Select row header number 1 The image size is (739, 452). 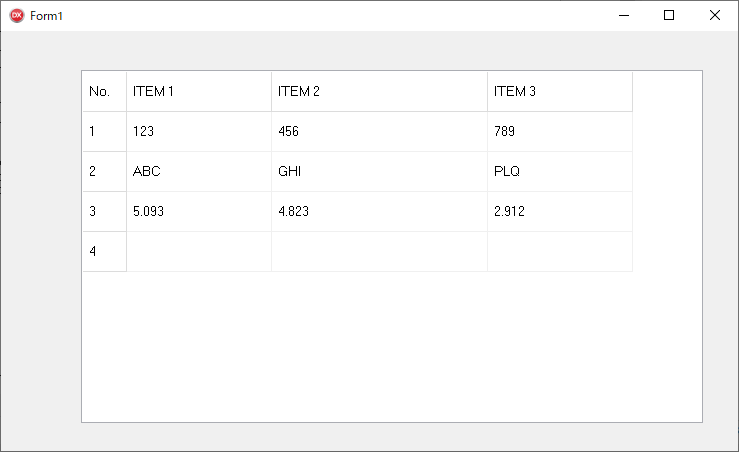pyautogui.click(x=104, y=131)
